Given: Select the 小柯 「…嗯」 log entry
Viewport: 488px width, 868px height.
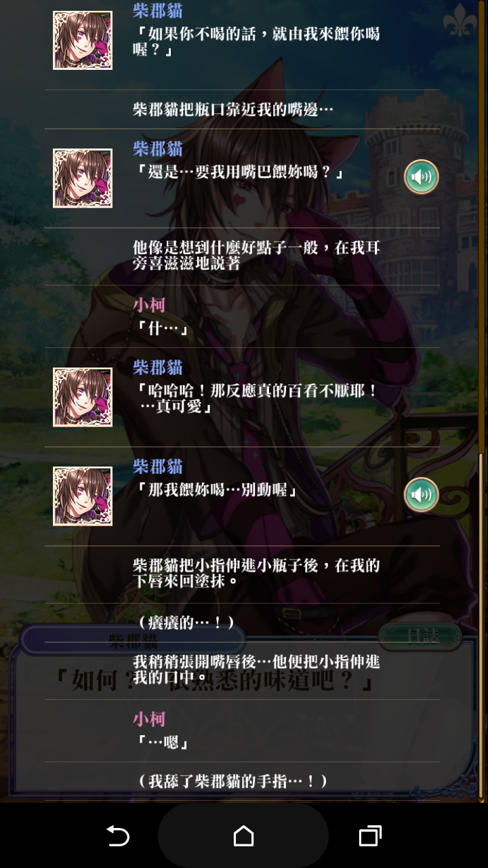Looking at the screenshot, I should pos(242,731).
